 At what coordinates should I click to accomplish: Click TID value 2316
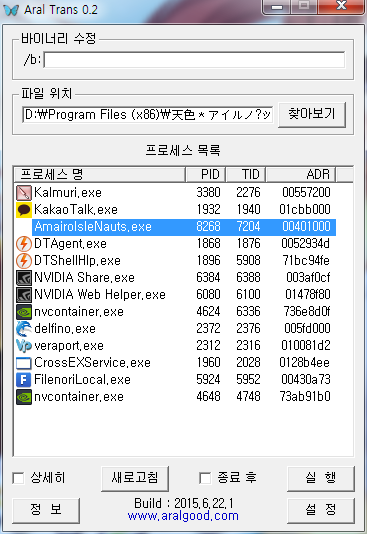(x=249, y=346)
